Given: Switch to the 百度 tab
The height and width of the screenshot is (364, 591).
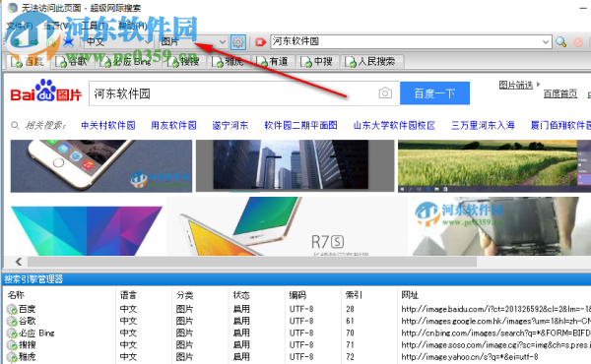Looking at the screenshot, I should 28,62.
